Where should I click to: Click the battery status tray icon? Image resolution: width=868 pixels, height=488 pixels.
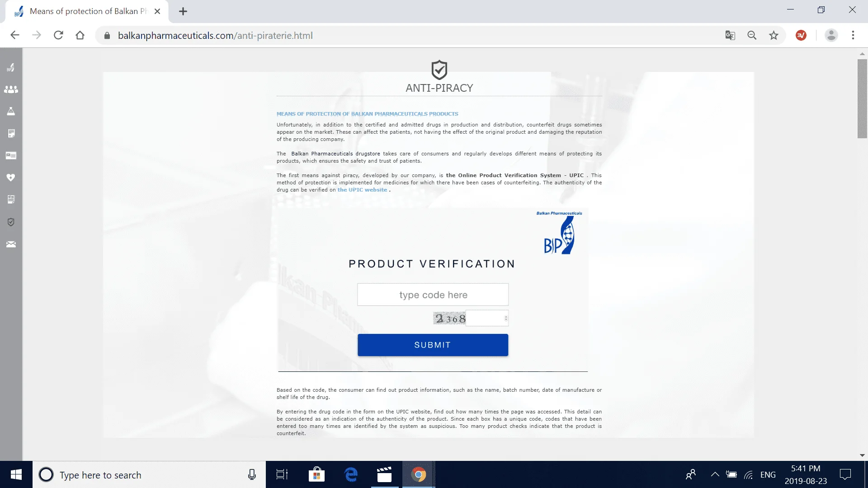click(x=731, y=474)
